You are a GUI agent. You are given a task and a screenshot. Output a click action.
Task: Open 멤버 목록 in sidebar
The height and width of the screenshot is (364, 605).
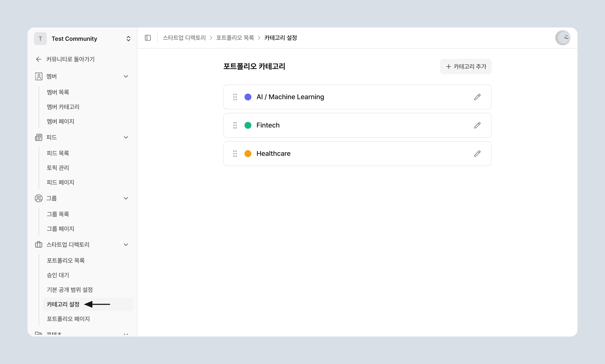[x=58, y=92]
